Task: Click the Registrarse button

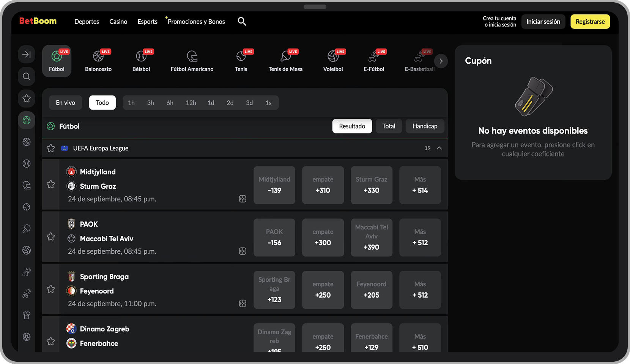Action: coord(590,22)
